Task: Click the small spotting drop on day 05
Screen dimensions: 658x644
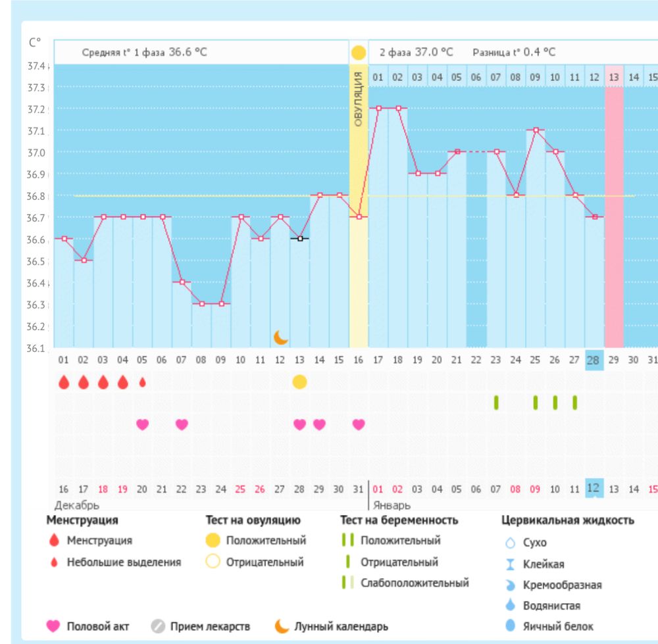Action: [142, 383]
